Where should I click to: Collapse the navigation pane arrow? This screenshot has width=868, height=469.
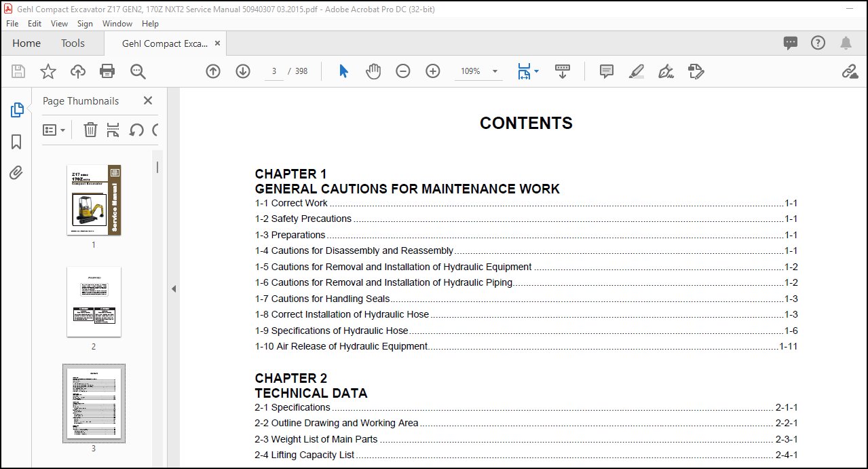coord(174,289)
